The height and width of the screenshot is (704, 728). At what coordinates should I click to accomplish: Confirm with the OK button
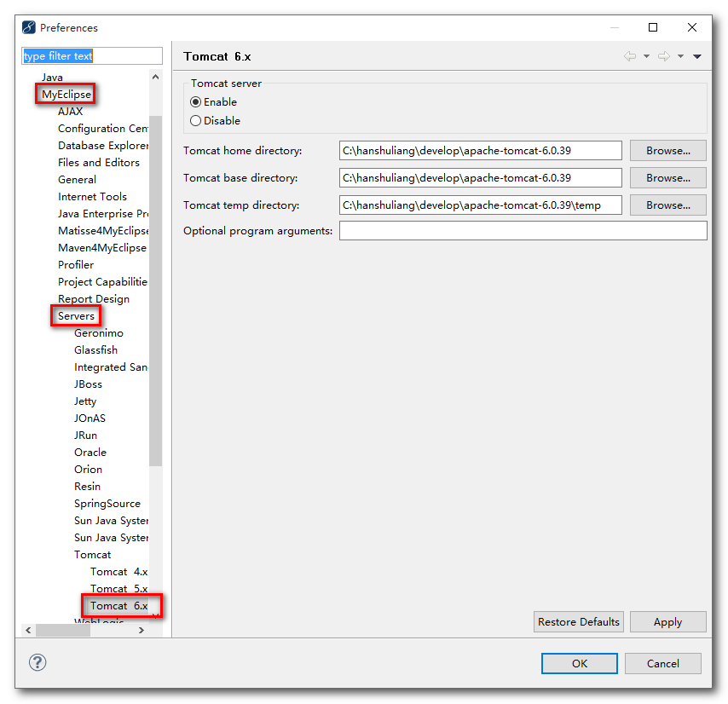[580, 664]
